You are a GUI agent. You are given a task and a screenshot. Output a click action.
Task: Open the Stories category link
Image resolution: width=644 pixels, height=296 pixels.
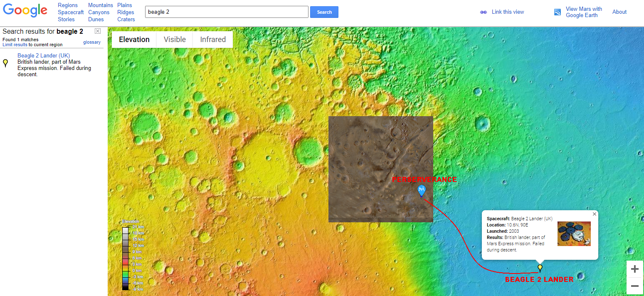67,20
